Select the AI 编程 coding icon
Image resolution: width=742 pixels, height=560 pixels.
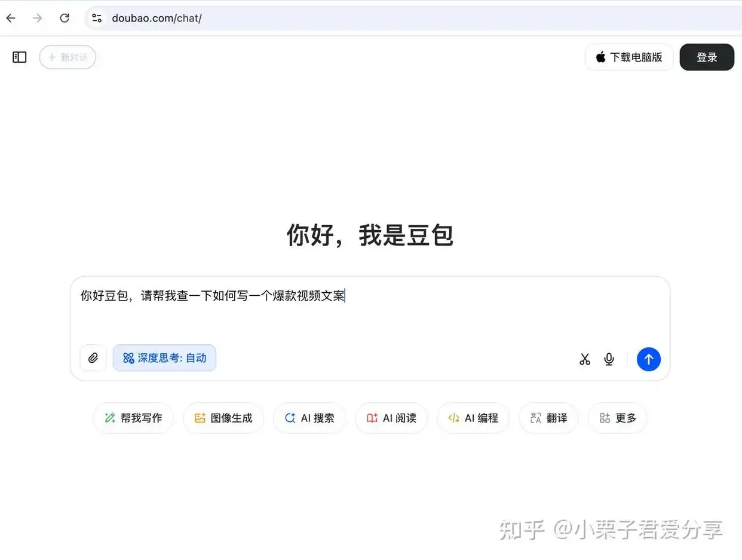454,418
